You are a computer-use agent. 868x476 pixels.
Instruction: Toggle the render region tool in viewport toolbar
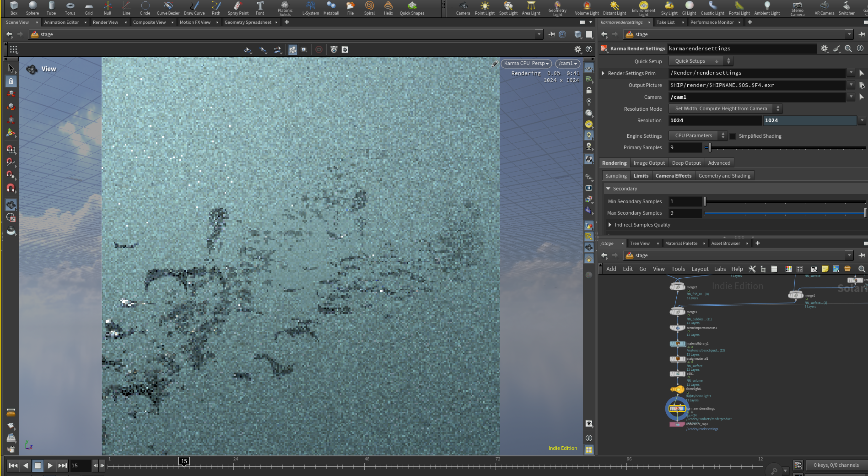[304, 49]
